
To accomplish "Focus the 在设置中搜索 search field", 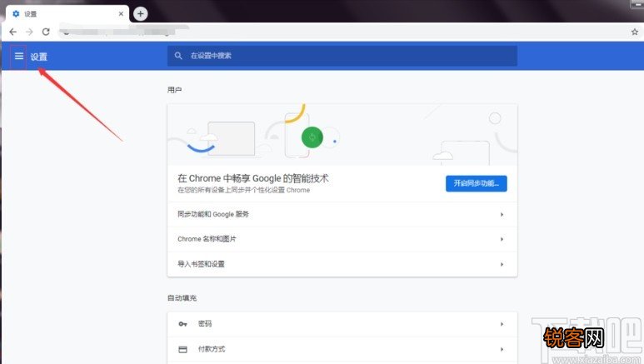I will pyautogui.click(x=342, y=56).
